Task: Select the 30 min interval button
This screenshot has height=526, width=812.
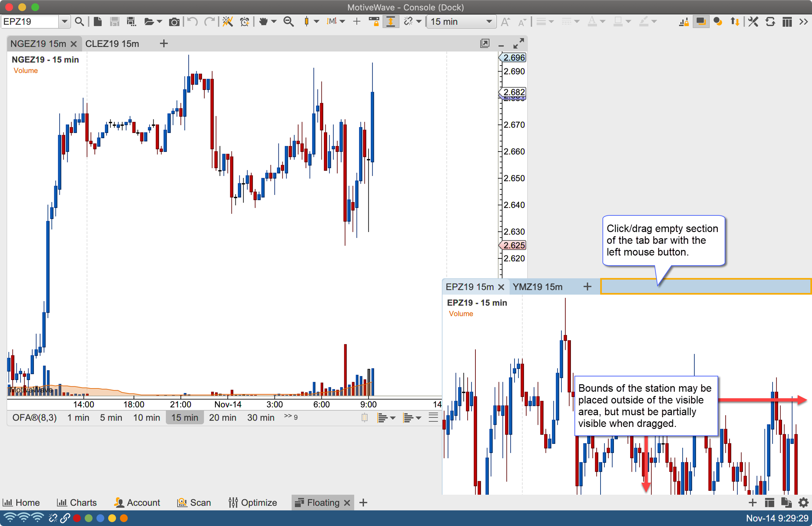Action: [260, 418]
